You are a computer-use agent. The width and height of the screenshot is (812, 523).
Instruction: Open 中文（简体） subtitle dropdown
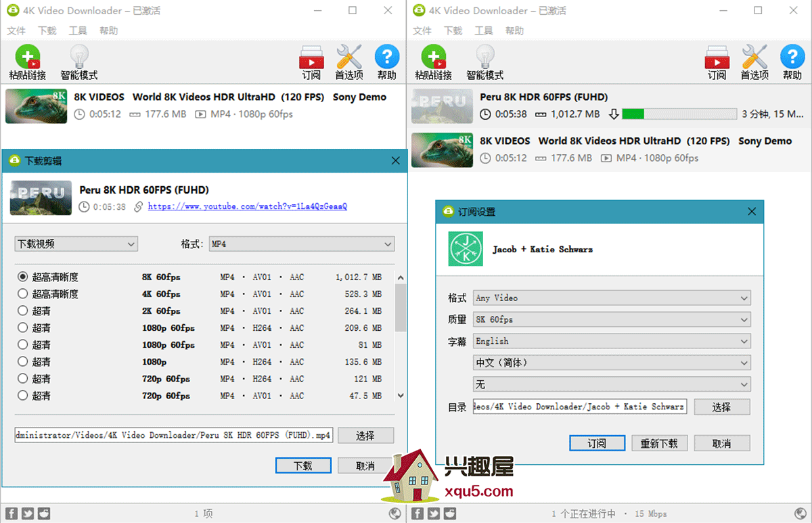click(612, 363)
